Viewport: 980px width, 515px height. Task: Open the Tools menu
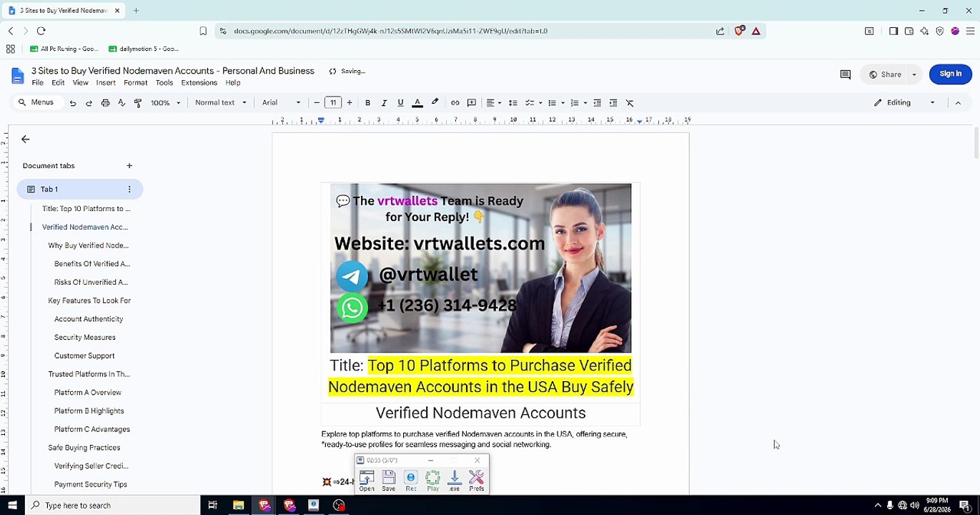(x=164, y=83)
